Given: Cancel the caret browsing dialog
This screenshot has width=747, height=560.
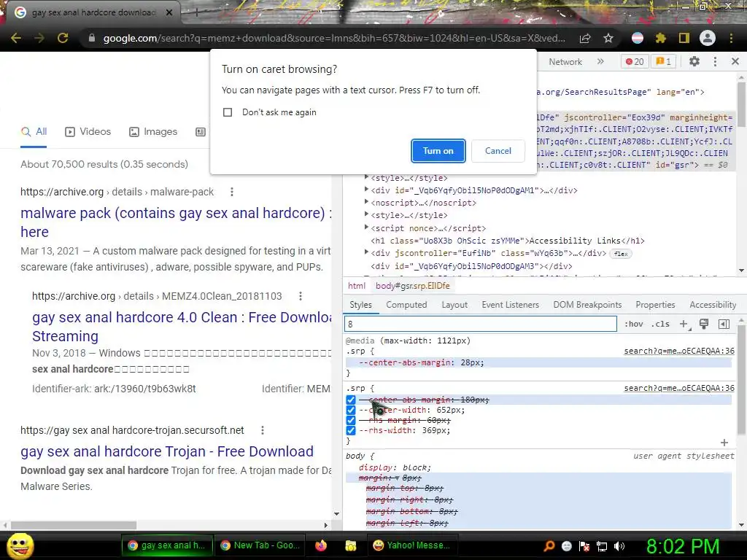Looking at the screenshot, I should 498,151.
